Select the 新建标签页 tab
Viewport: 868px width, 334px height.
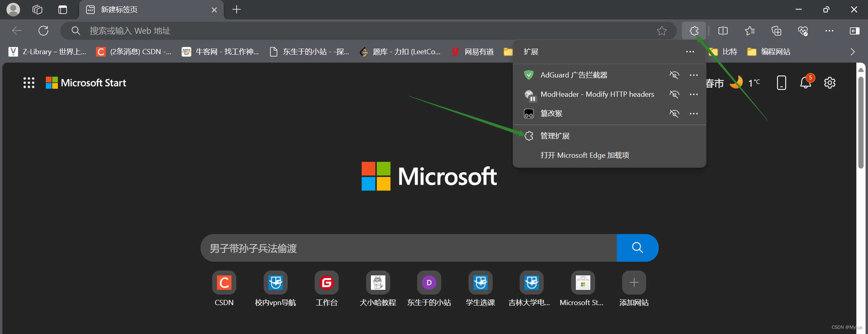(151, 10)
